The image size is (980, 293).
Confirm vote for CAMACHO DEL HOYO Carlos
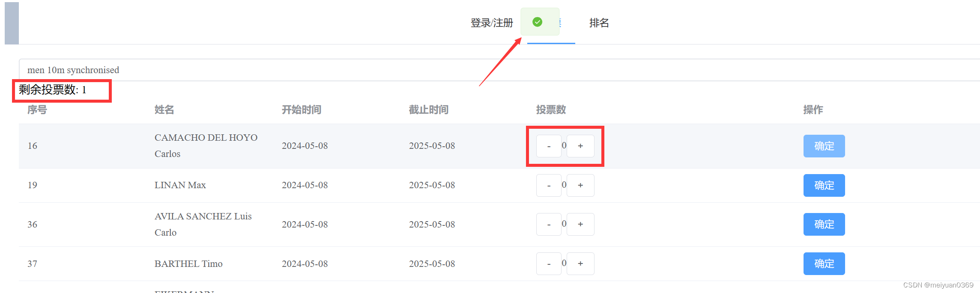point(824,146)
